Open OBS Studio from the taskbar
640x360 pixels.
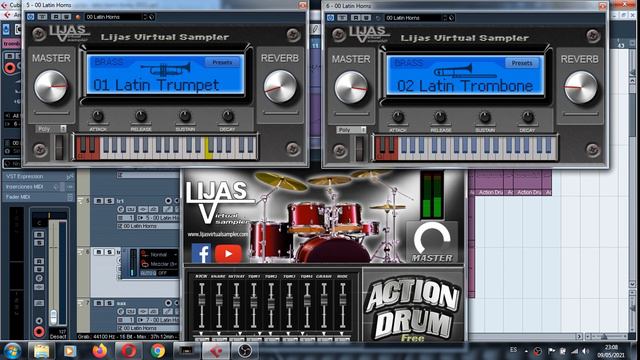pos(245,351)
